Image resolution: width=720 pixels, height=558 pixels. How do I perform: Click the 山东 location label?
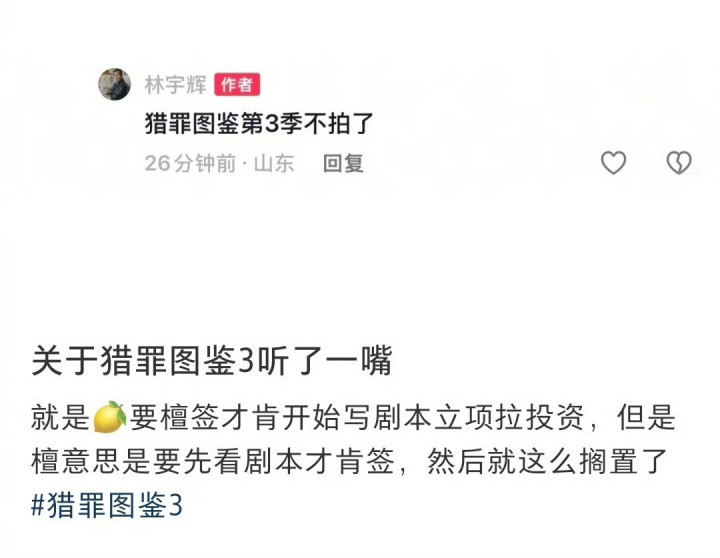coord(274,163)
